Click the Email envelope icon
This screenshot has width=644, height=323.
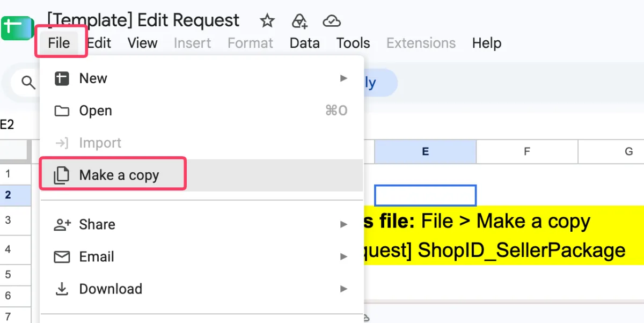62,257
